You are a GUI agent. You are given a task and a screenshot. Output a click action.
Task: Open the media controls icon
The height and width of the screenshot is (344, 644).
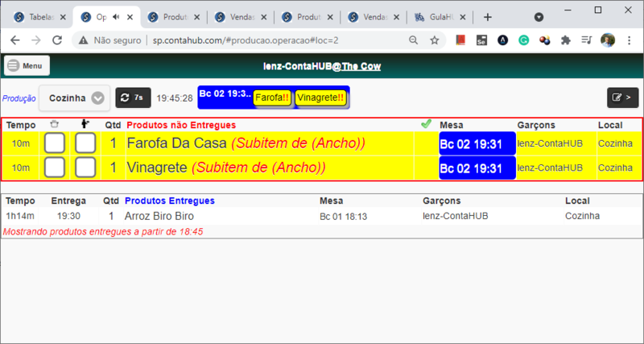(587, 40)
